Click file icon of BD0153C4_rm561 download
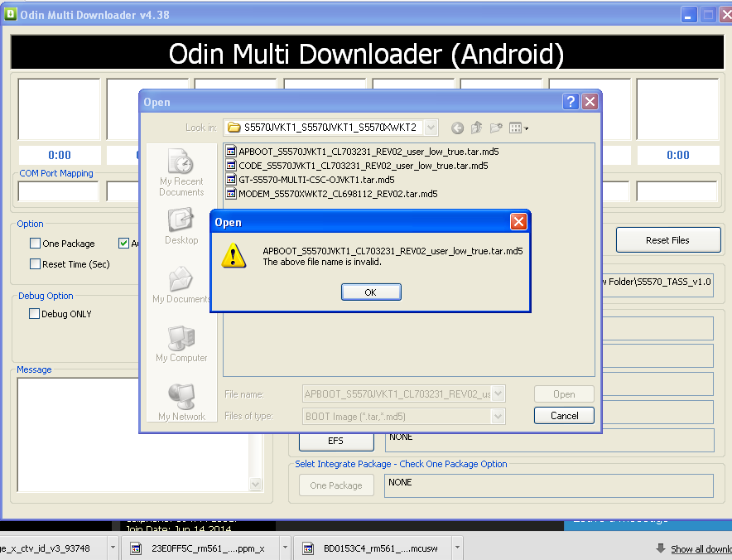The height and width of the screenshot is (560, 732). coord(308,548)
